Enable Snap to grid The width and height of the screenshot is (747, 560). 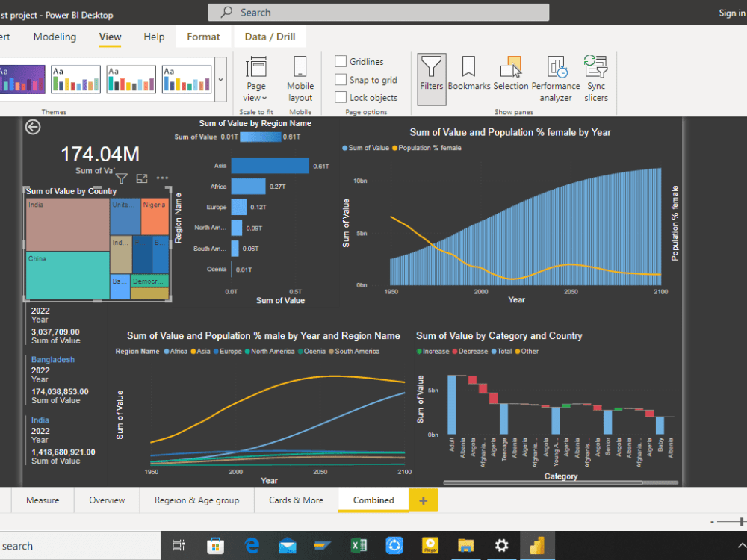[x=339, y=80]
